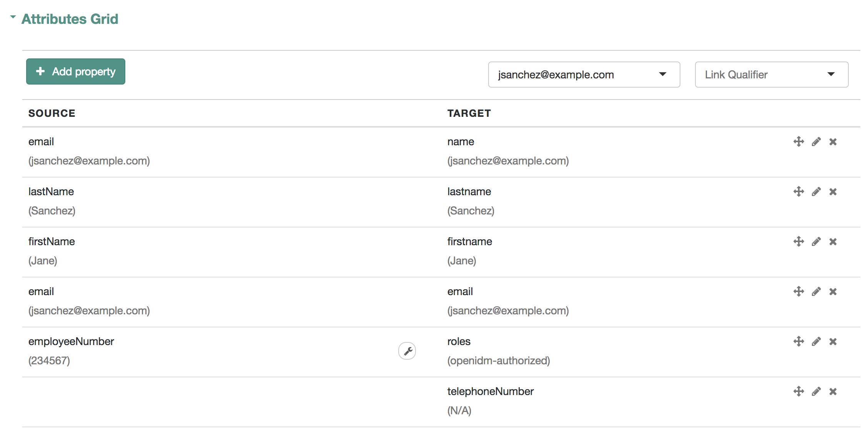
Task: Edit the name target mapping
Action: coord(816,142)
